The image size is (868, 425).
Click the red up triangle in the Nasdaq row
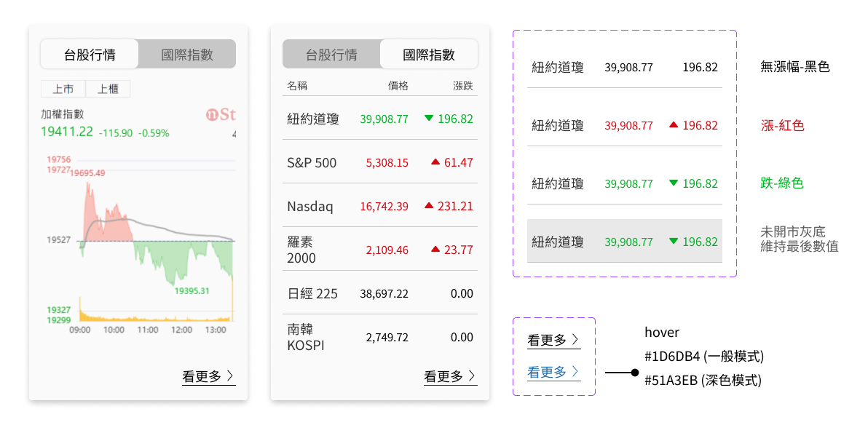(428, 206)
